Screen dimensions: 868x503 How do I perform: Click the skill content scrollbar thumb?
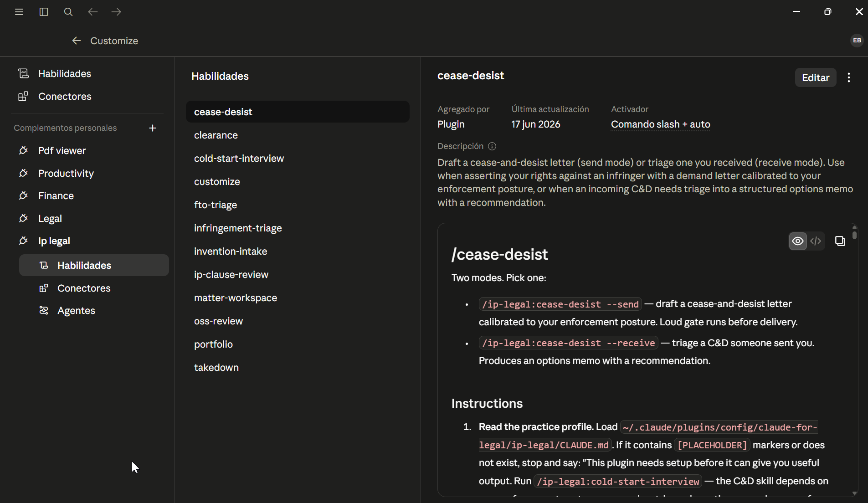point(854,235)
